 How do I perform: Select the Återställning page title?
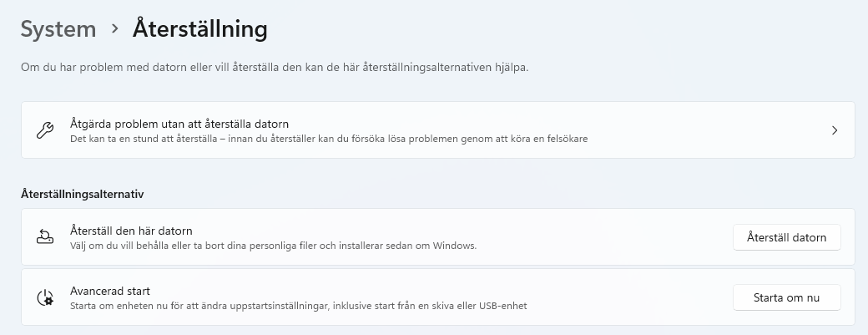(200, 29)
